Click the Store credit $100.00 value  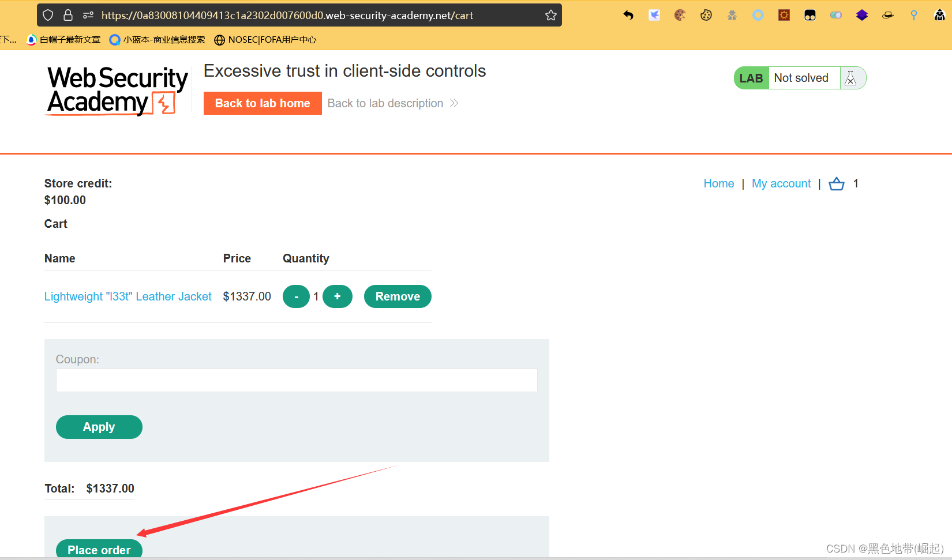click(65, 200)
